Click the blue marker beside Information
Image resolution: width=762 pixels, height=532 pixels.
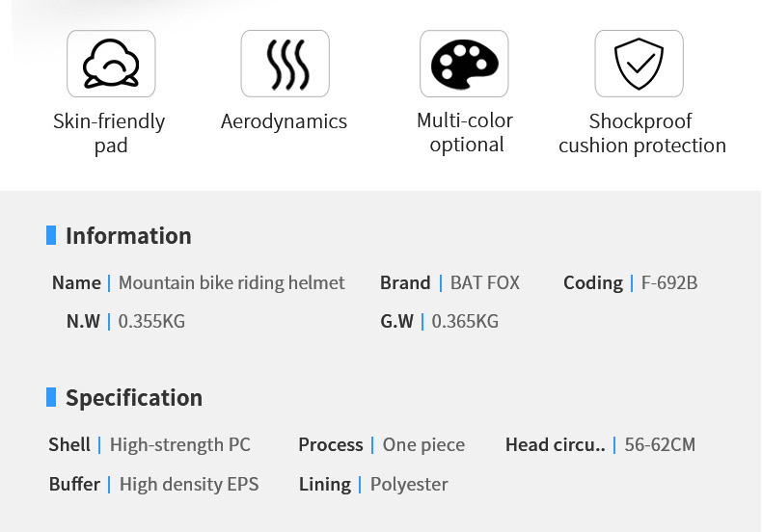pos(51,235)
